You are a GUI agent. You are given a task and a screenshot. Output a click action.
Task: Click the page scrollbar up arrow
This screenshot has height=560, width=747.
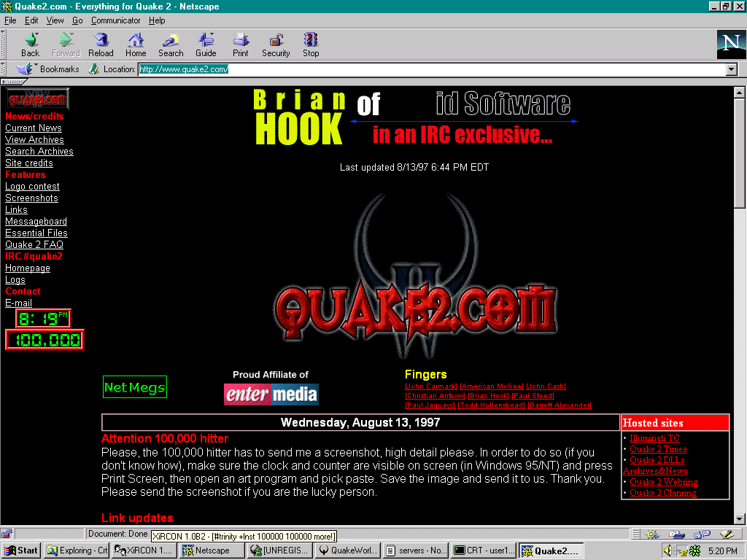coord(739,92)
